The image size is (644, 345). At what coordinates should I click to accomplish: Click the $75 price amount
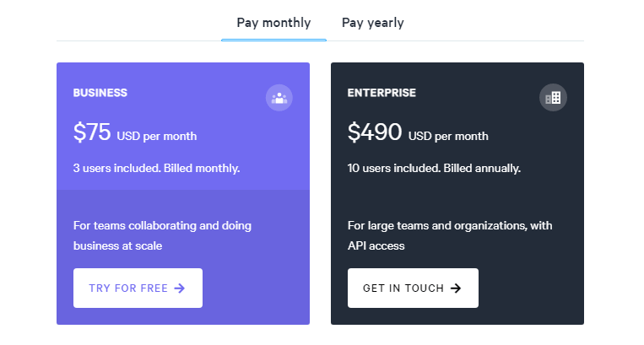[x=92, y=132]
